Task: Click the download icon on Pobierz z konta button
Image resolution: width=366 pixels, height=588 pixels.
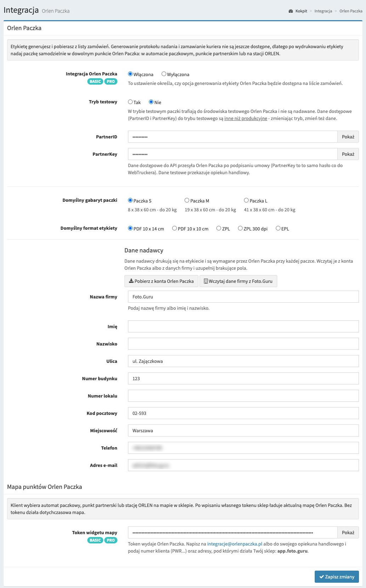Action: pos(131,281)
